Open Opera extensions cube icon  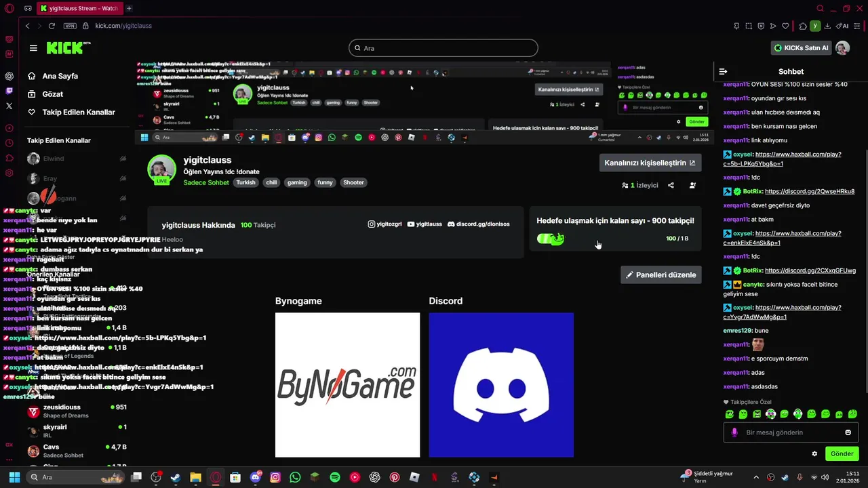(803, 26)
